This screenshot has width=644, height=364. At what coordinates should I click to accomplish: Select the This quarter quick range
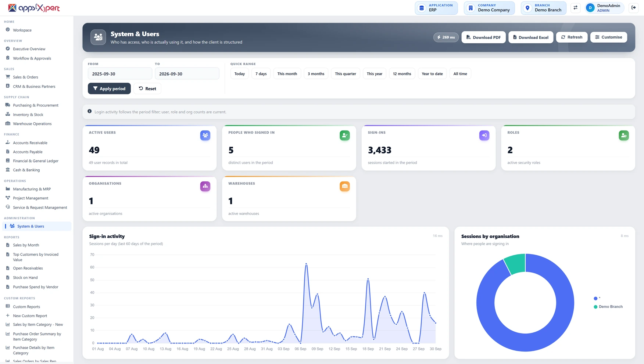346,74
